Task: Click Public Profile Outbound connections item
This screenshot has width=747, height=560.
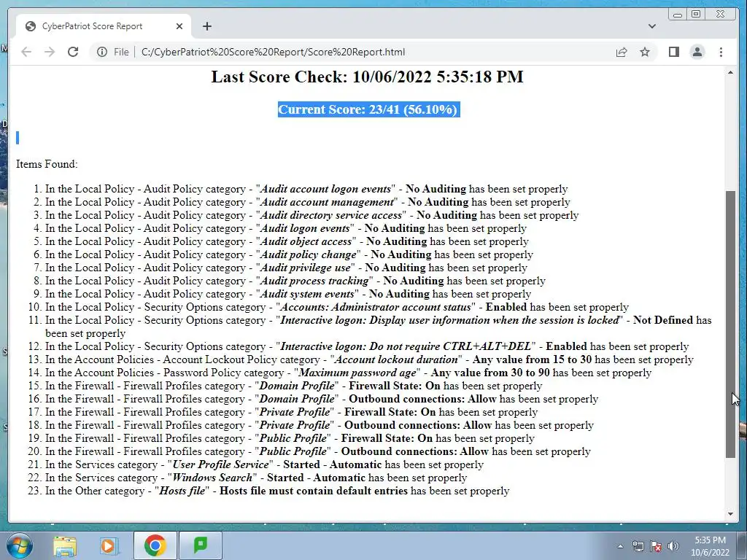Action: tap(318, 451)
